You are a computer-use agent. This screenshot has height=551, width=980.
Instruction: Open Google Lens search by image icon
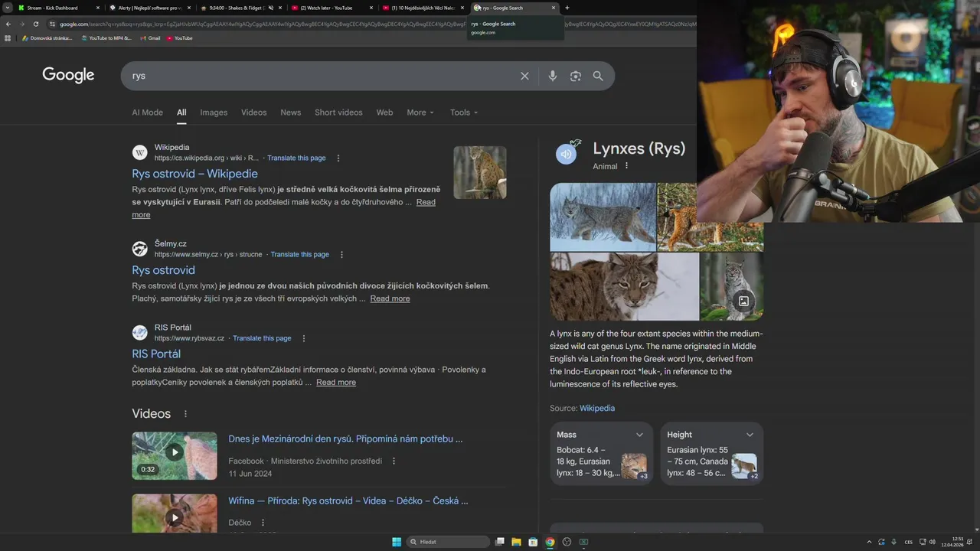(576, 76)
